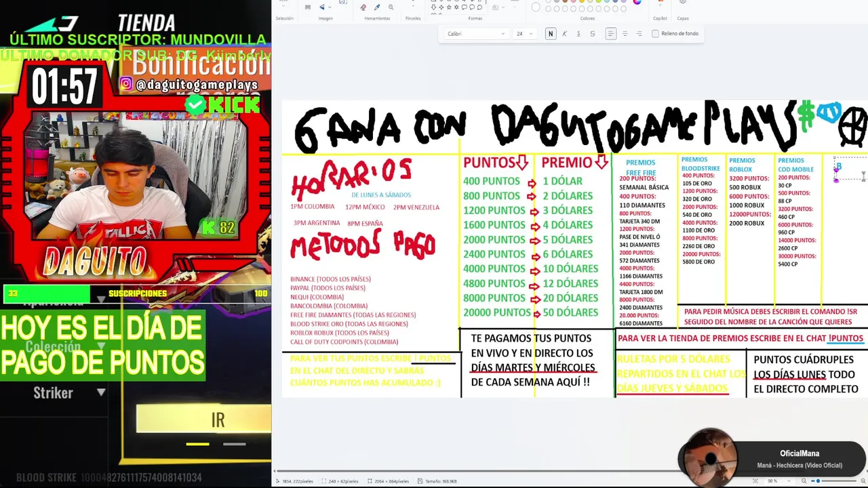Click the zoom out magnifier in status bar
Viewport: 868px width, 488px height.
(x=804, y=481)
